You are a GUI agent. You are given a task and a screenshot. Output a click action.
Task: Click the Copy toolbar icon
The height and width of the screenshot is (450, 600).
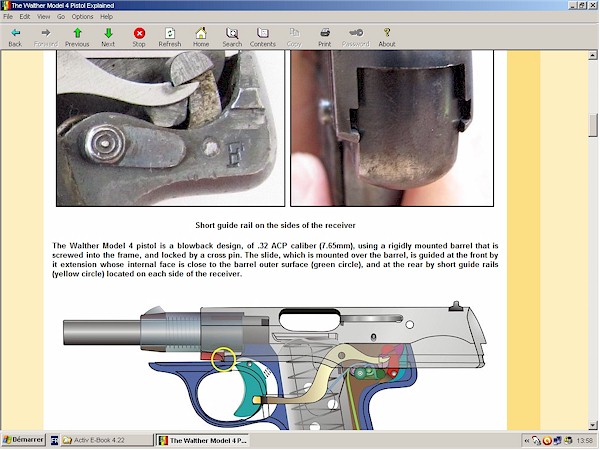[x=294, y=33]
